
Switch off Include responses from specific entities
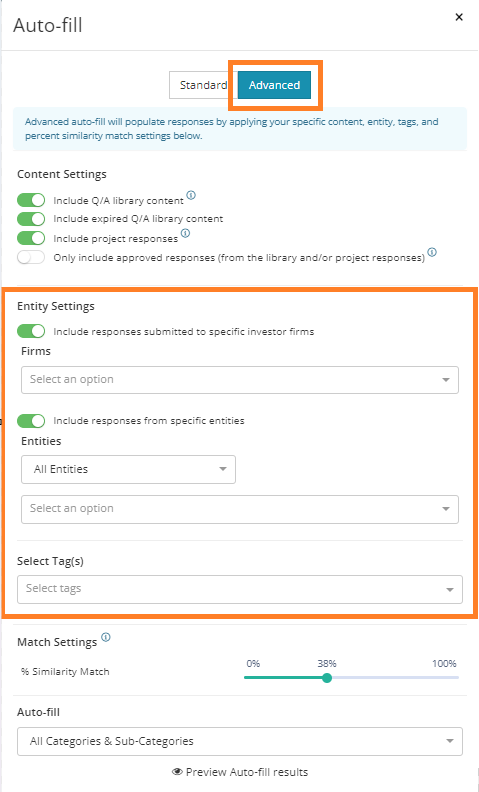pyautogui.click(x=31, y=421)
